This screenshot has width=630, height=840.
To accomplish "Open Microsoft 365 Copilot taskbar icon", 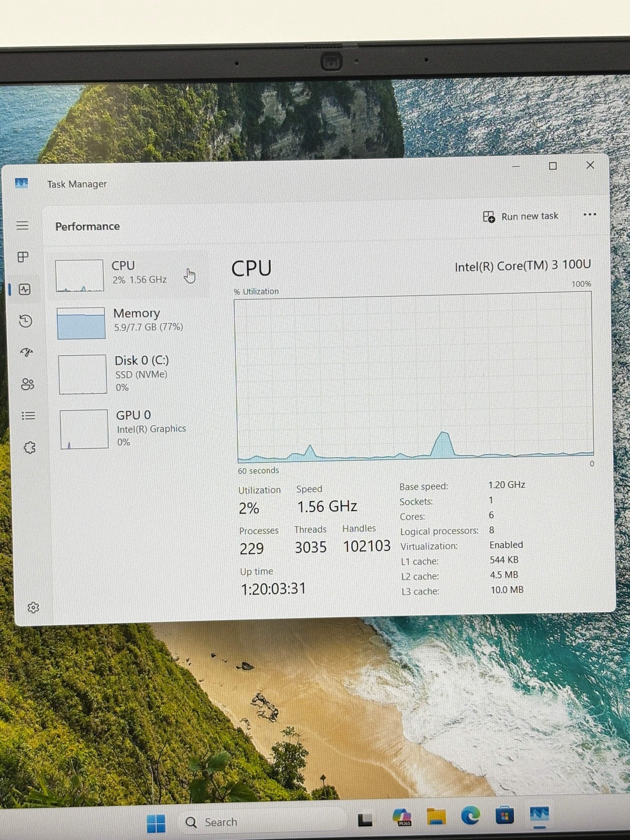I will (402, 817).
